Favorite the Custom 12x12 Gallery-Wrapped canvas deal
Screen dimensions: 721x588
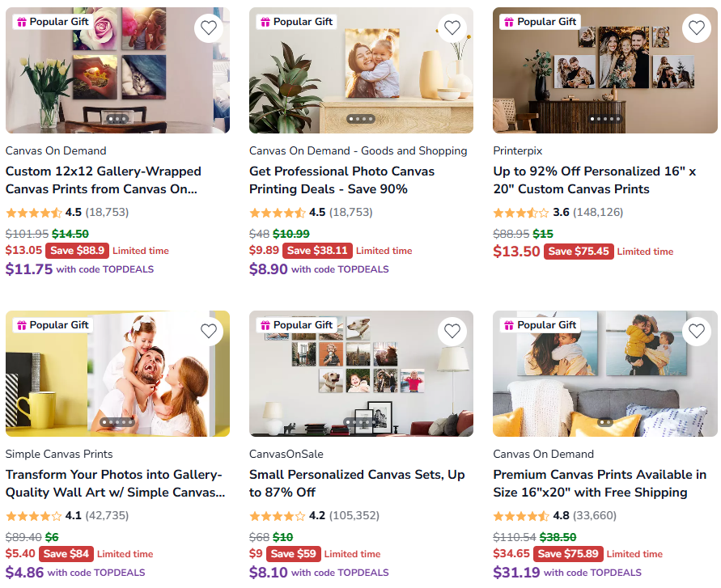pos(209,28)
